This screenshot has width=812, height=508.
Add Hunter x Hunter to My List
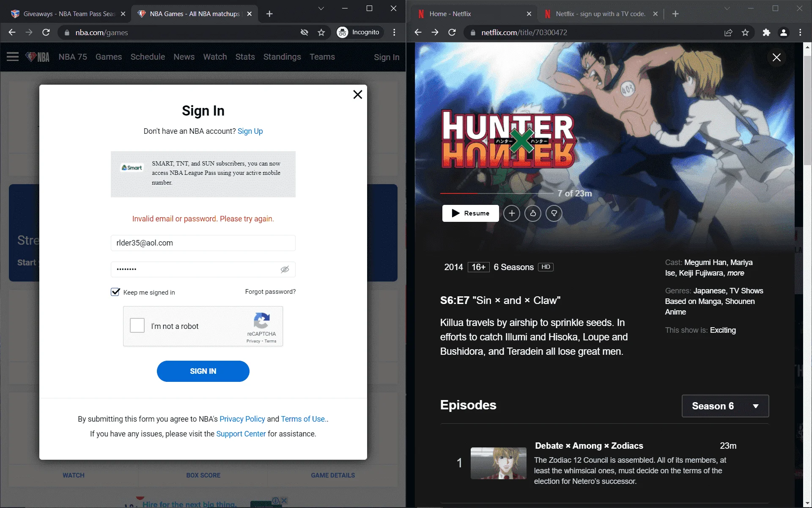(x=512, y=213)
